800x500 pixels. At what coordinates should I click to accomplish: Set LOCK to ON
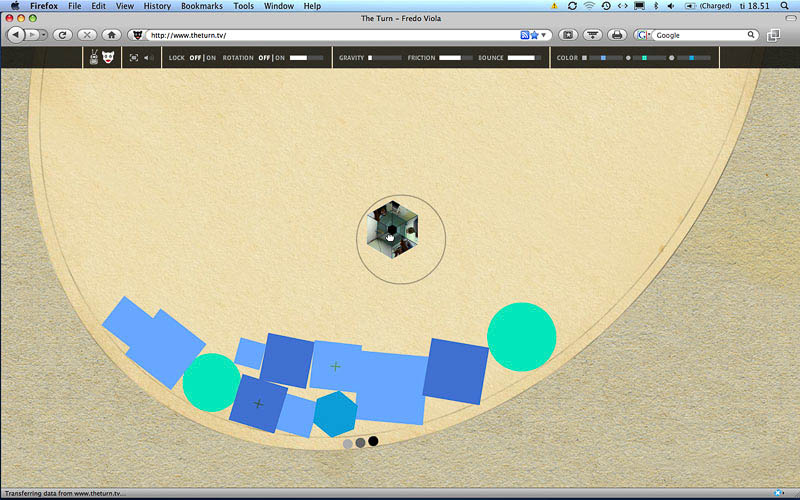[211, 58]
